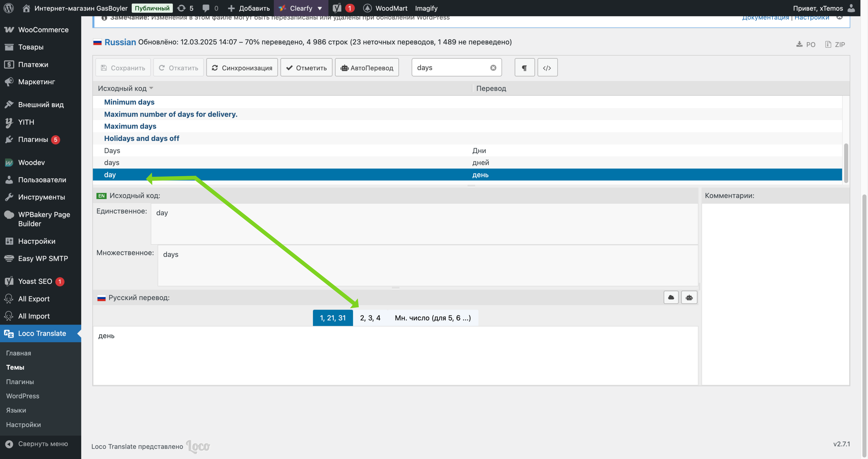Click the WordPress logo in admin bar
The height and width of the screenshot is (459, 868).
pos(9,8)
